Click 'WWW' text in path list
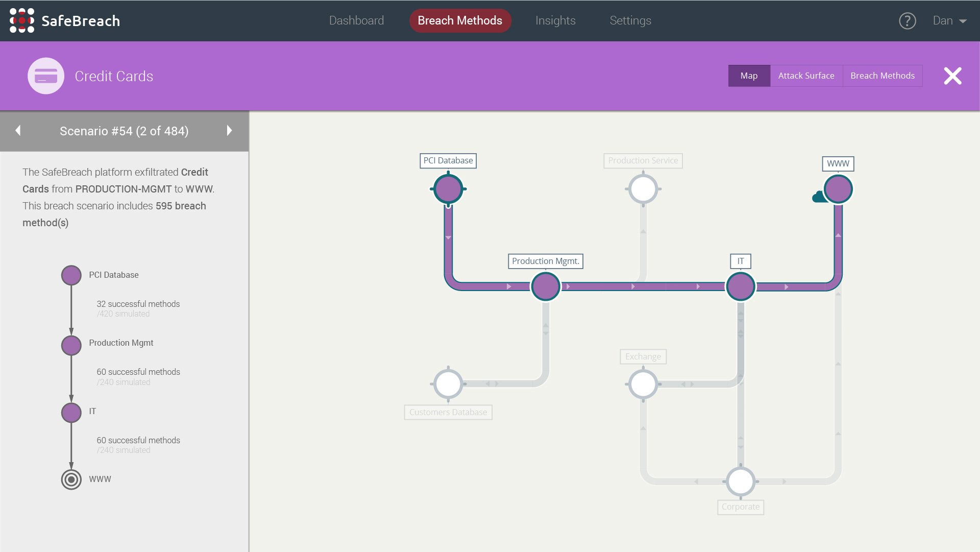 100,479
